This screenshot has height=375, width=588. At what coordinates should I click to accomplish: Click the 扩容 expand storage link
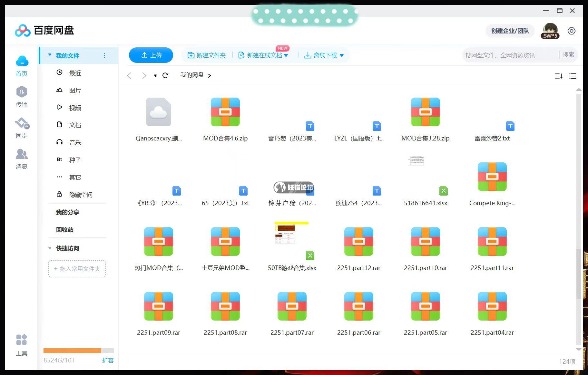(x=108, y=360)
